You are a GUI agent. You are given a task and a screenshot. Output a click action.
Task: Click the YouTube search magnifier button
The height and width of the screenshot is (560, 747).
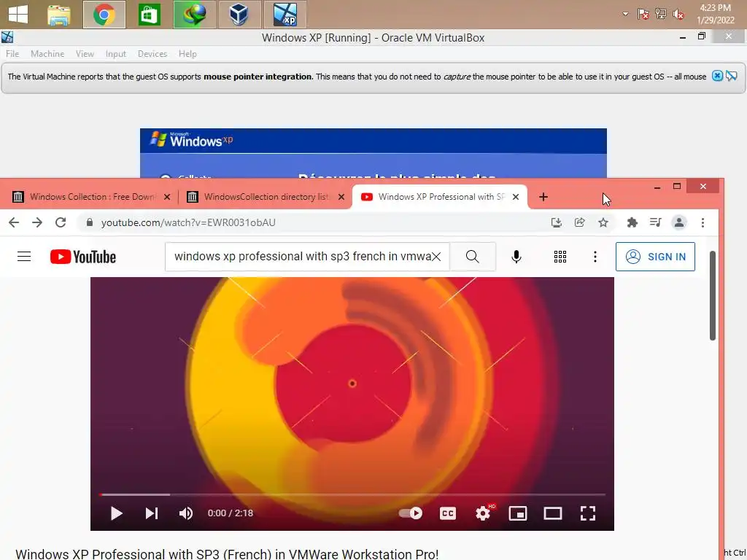tap(473, 257)
